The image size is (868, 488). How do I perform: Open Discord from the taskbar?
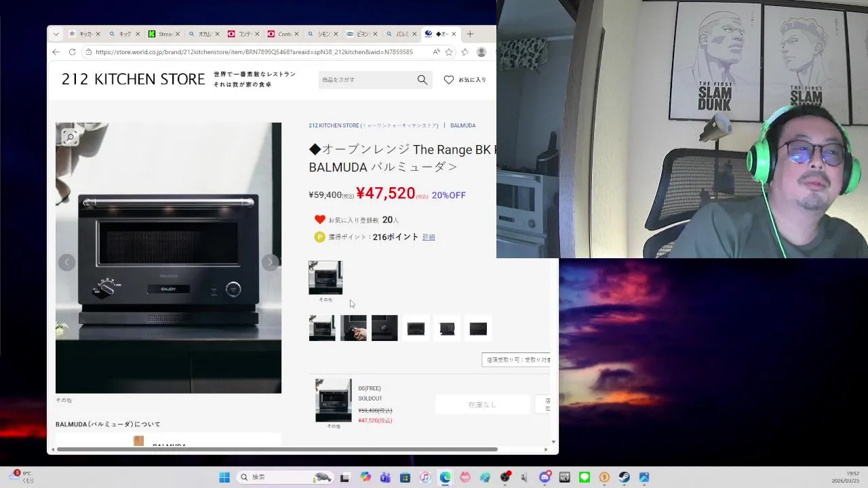pyautogui.click(x=545, y=477)
